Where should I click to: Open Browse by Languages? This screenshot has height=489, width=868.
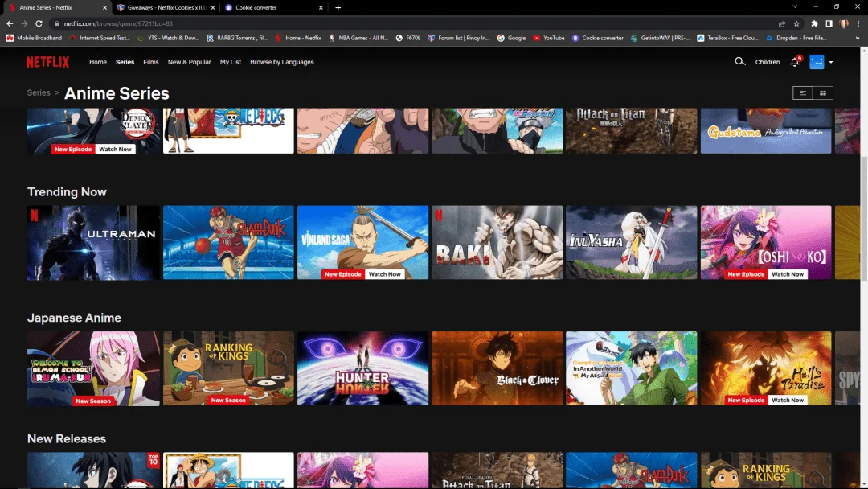click(x=282, y=62)
